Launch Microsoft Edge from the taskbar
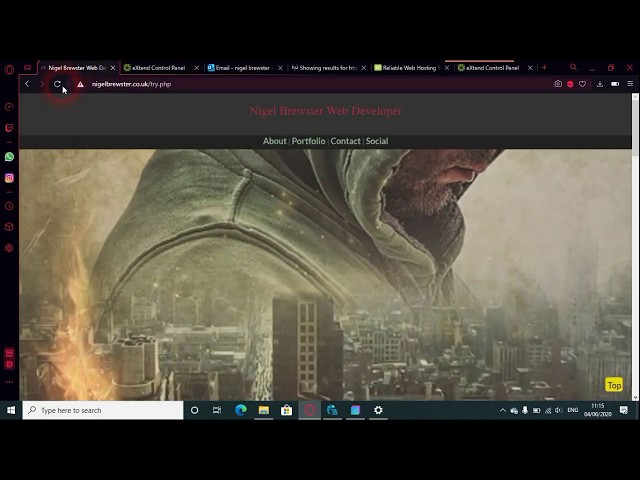 pyautogui.click(x=241, y=410)
